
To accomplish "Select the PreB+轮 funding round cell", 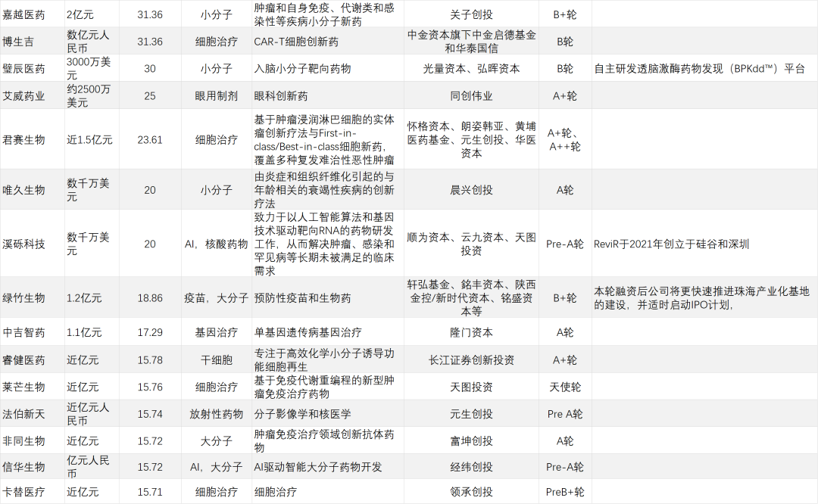I will coord(565,492).
